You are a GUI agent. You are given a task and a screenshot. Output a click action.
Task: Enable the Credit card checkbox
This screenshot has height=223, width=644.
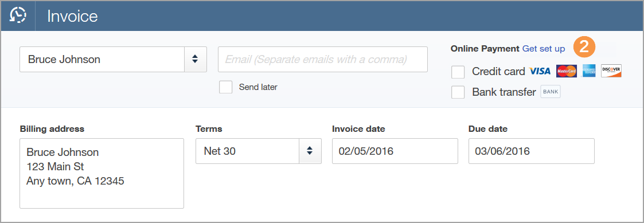(458, 72)
